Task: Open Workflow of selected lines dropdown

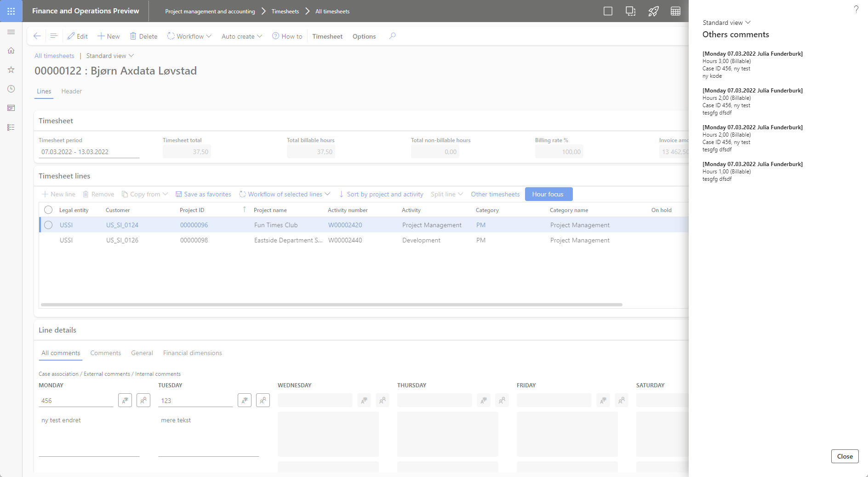Action: pos(285,194)
